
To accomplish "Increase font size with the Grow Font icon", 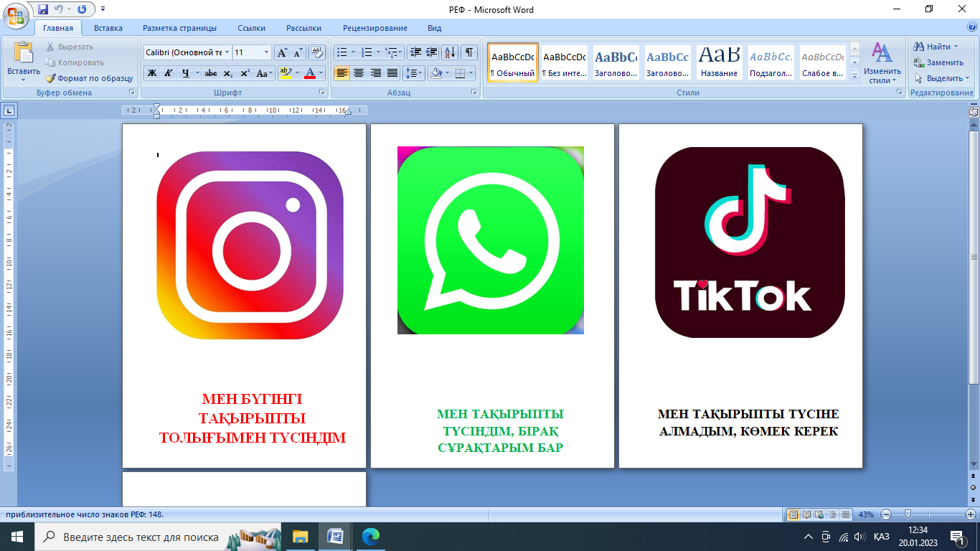I will (283, 52).
